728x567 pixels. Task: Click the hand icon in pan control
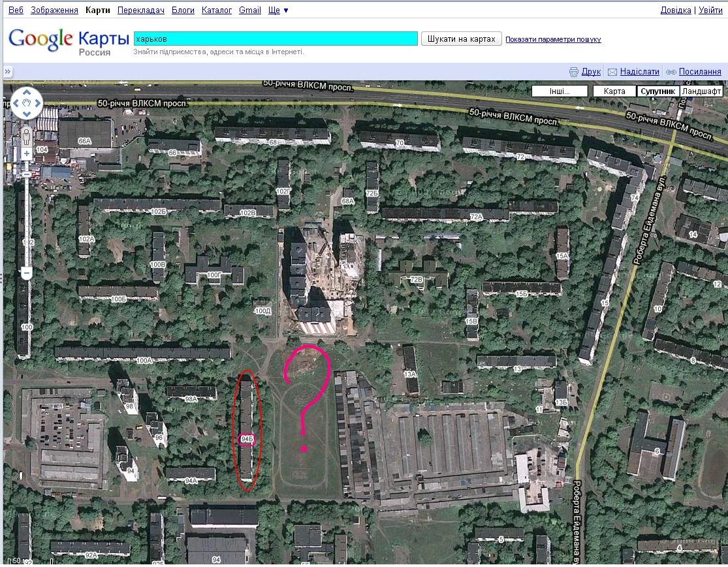pos(27,103)
